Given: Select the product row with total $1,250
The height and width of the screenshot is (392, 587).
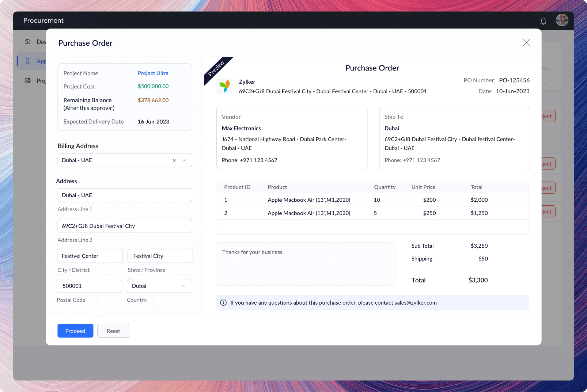Looking at the screenshot, I should point(372,213).
